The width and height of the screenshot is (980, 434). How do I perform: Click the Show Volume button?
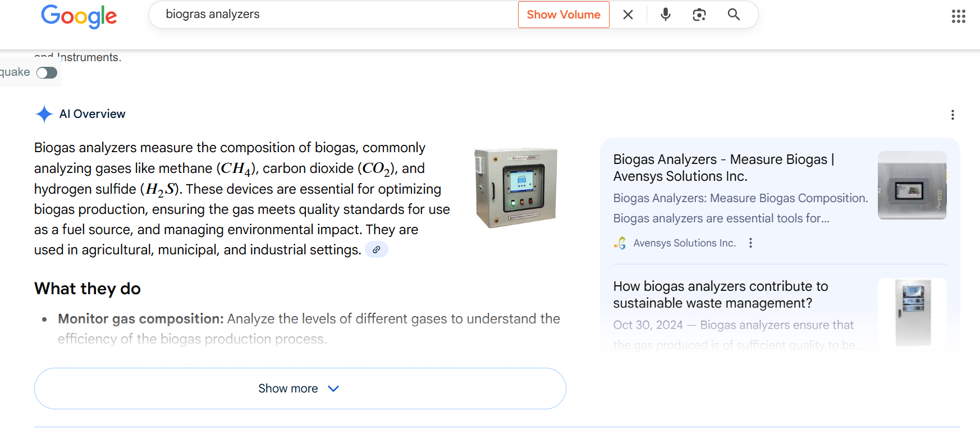(564, 15)
